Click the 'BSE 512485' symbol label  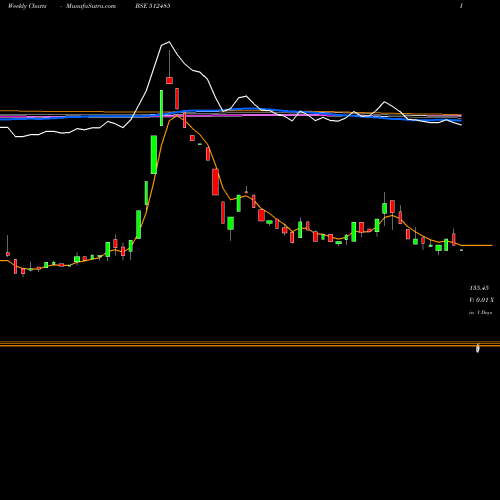pyautogui.click(x=153, y=6)
